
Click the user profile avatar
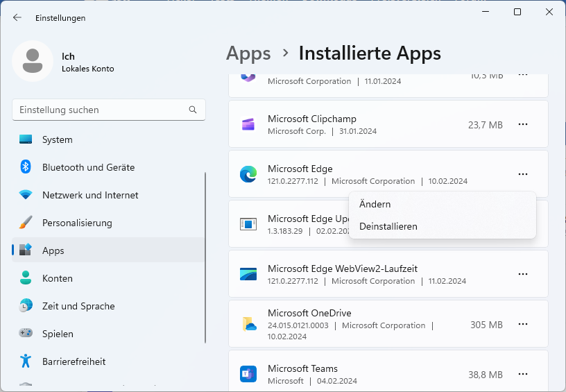[x=32, y=61]
